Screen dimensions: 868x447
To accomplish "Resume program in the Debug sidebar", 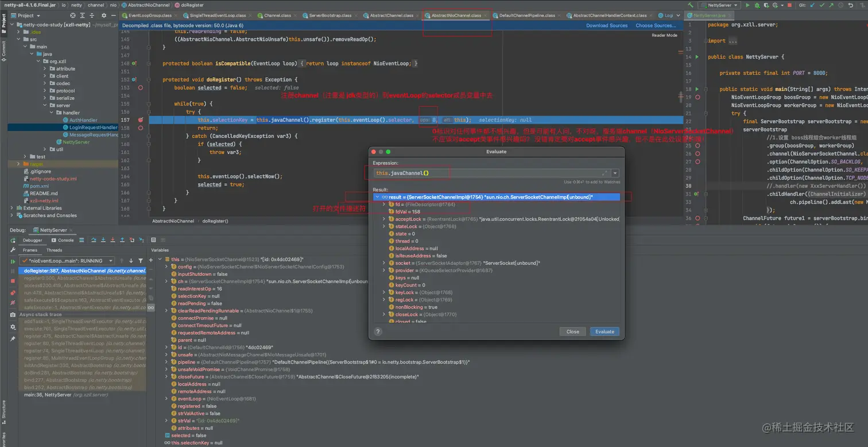I will click(13, 261).
